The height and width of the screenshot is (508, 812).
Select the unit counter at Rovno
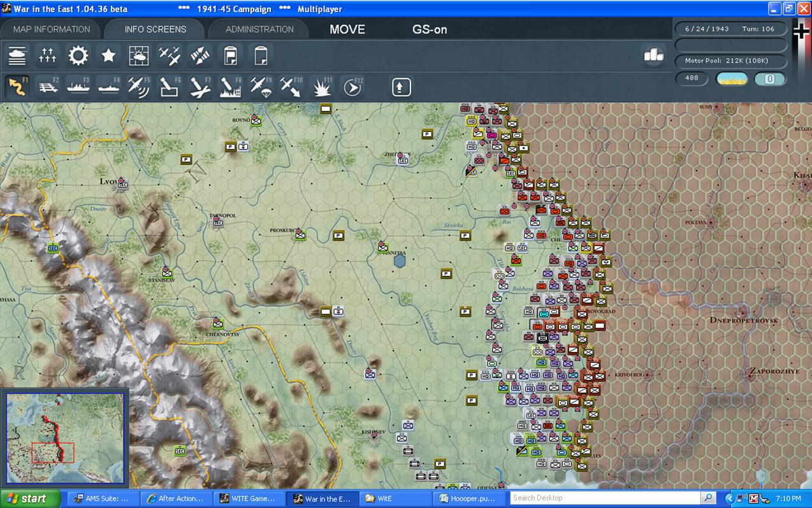point(256,120)
